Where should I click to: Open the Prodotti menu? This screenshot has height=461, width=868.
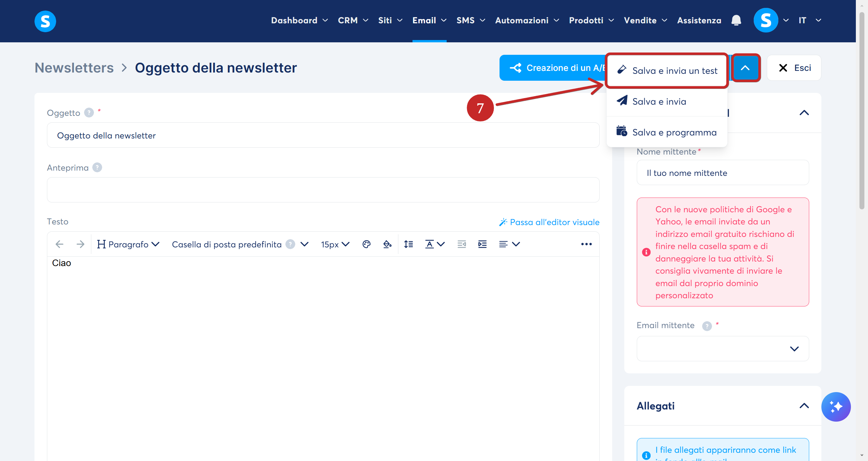pos(591,21)
